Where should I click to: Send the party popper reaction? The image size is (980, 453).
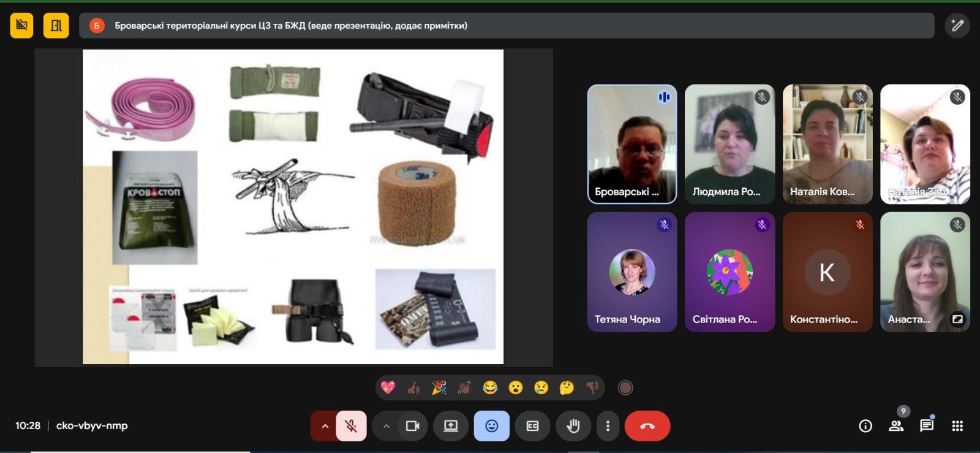pyautogui.click(x=439, y=387)
